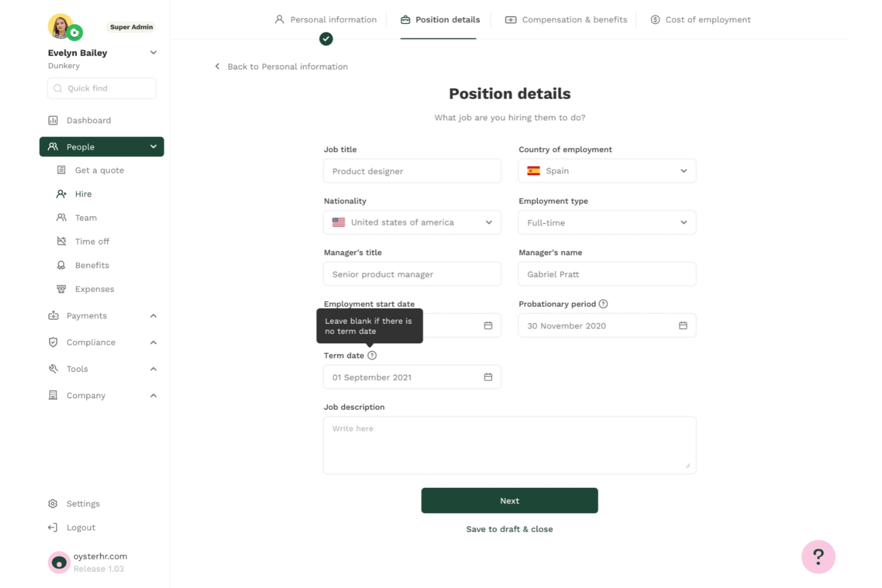Go to Compensation & benefits tab

(566, 20)
